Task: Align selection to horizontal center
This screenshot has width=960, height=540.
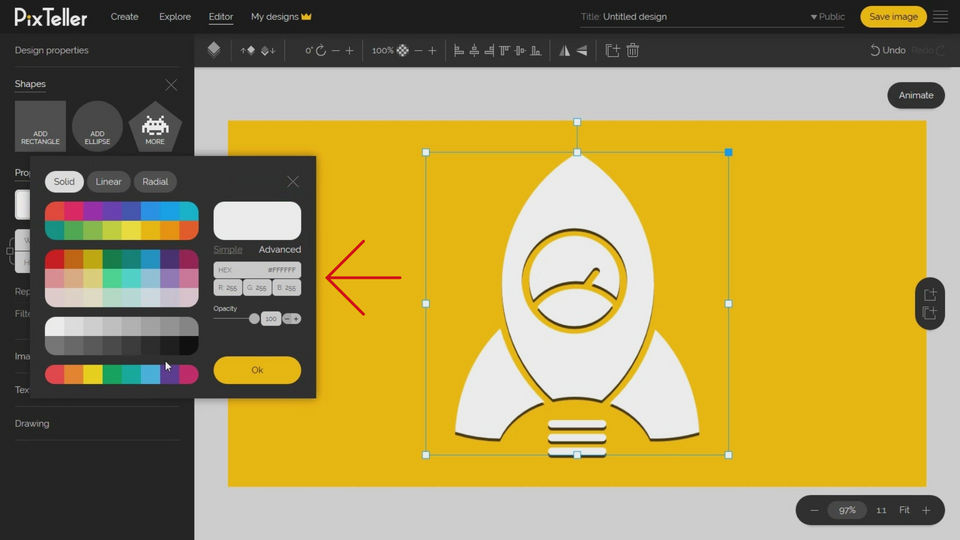Action: coord(474,50)
